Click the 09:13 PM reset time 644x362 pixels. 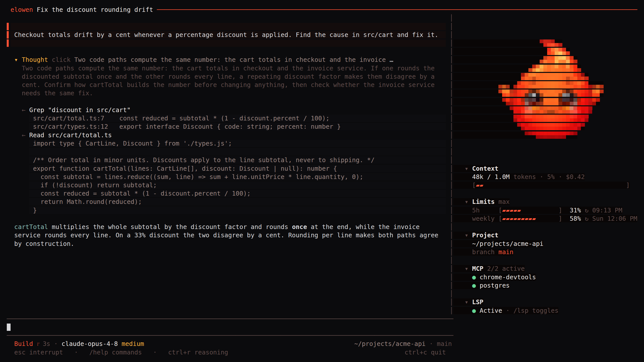pyautogui.click(x=607, y=210)
